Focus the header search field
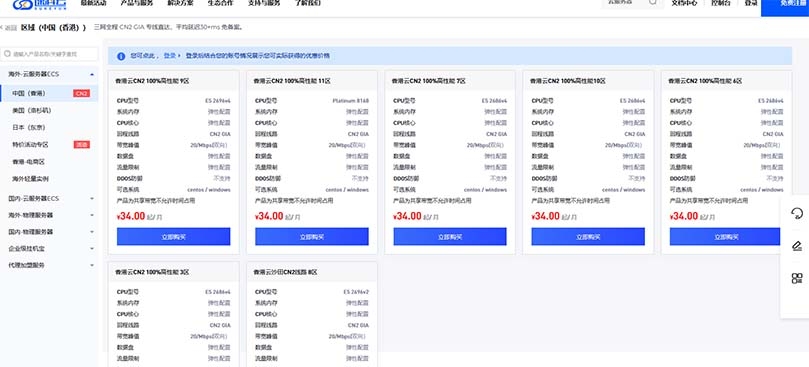The image size is (809, 367). pyautogui.click(x=633, y=3)
